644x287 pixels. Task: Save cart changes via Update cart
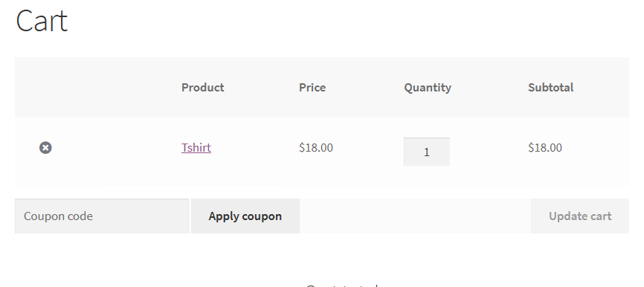pos(580,216)
